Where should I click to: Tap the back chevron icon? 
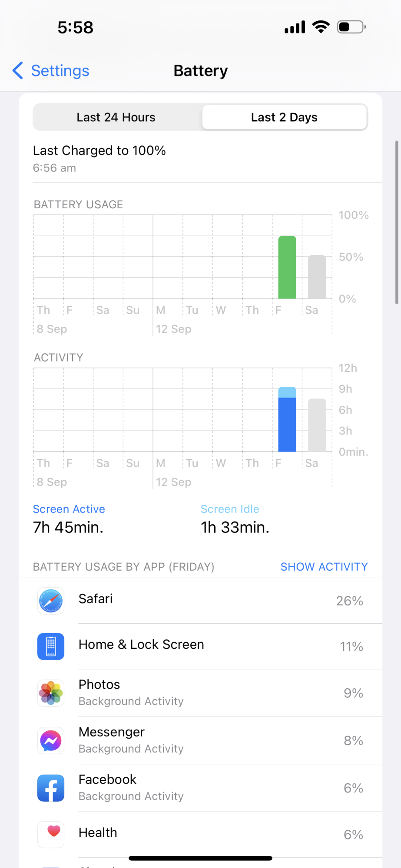pyautogui.click(x=17, y=70)
